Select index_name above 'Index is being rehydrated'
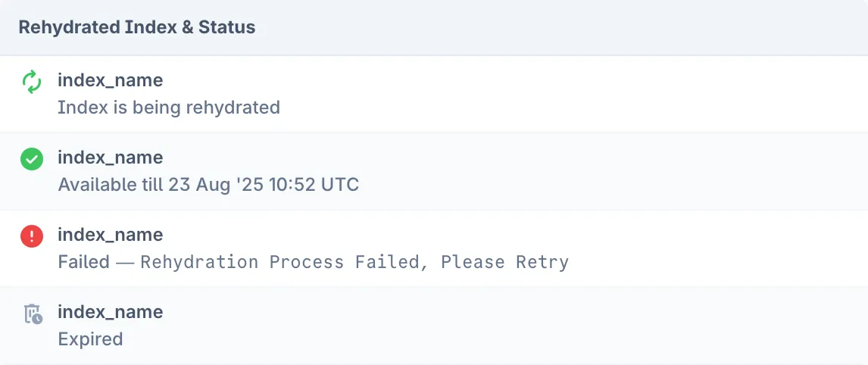The image size is (868, 365). point(110,80)
